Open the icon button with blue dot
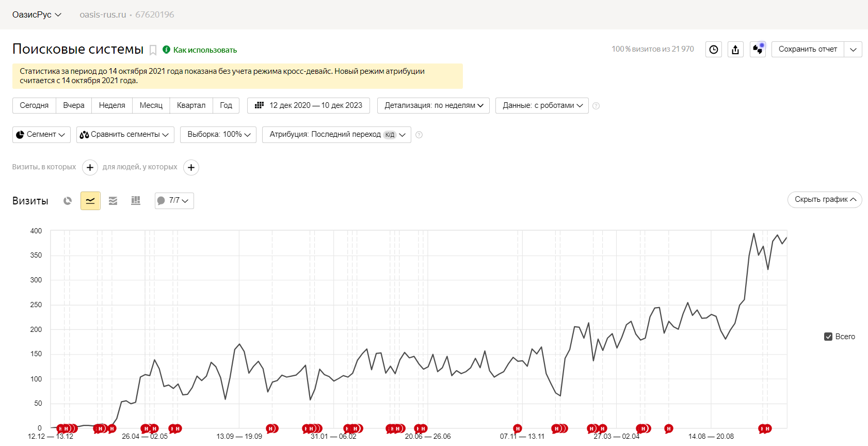 tap(758, 50)
